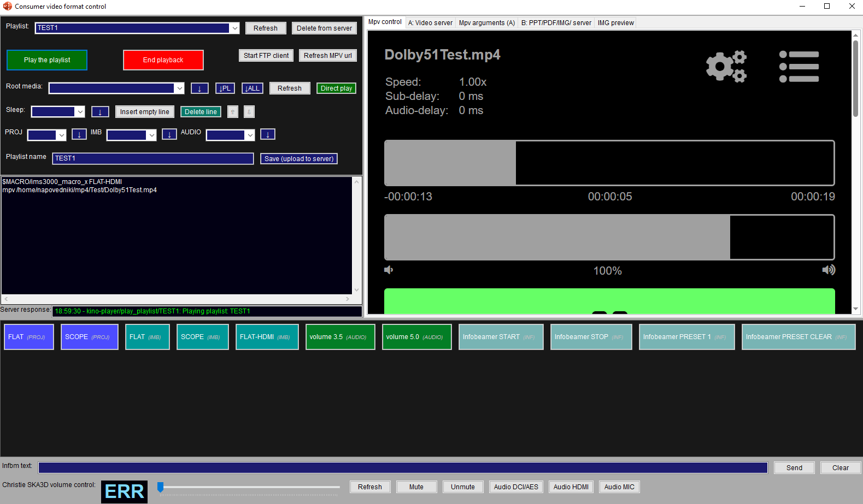Open the Root media dropdown
Image resolution: width=863 pixels, height=504 pixels.
pyautogui.click(x=179, y=88)
